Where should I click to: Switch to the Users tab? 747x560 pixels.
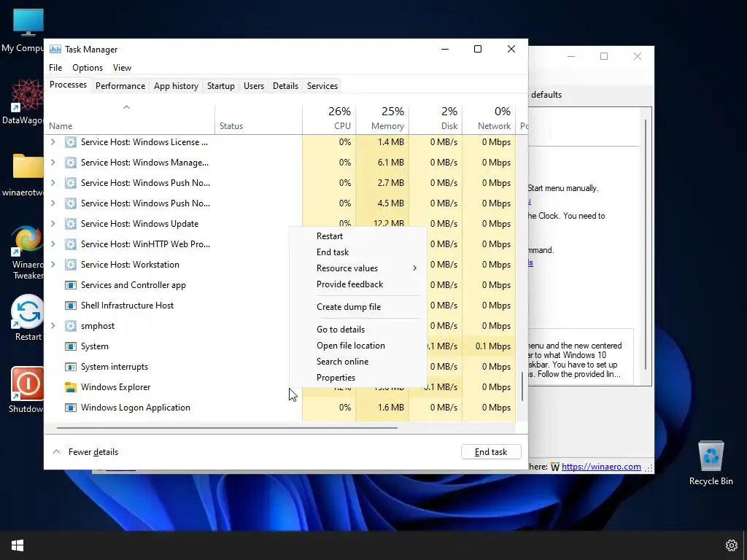253,86
